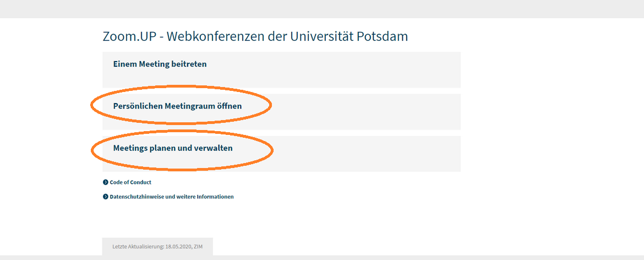
Task: Click the arrow icon beside Code of Conduct
Action: pos(106,182)
